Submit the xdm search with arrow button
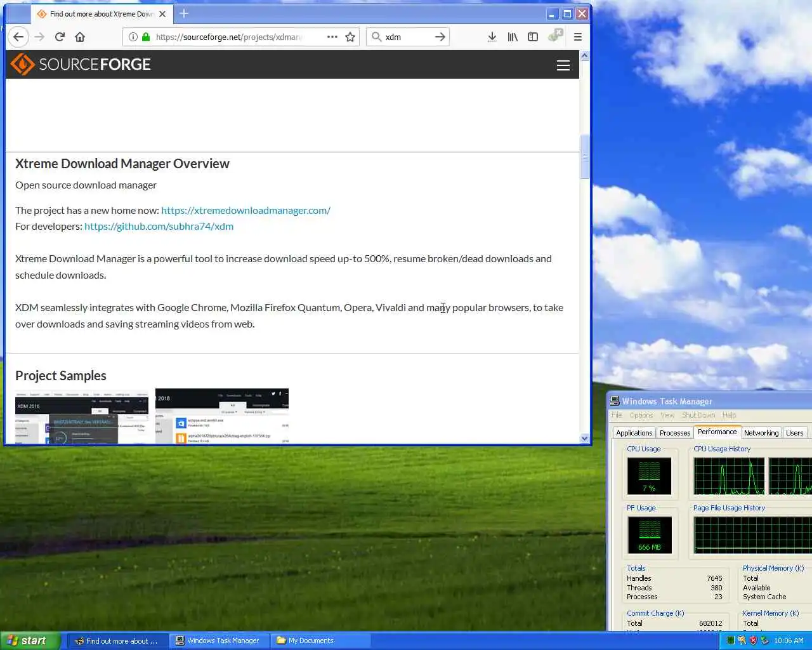812x650 pixels. [440, 37]
